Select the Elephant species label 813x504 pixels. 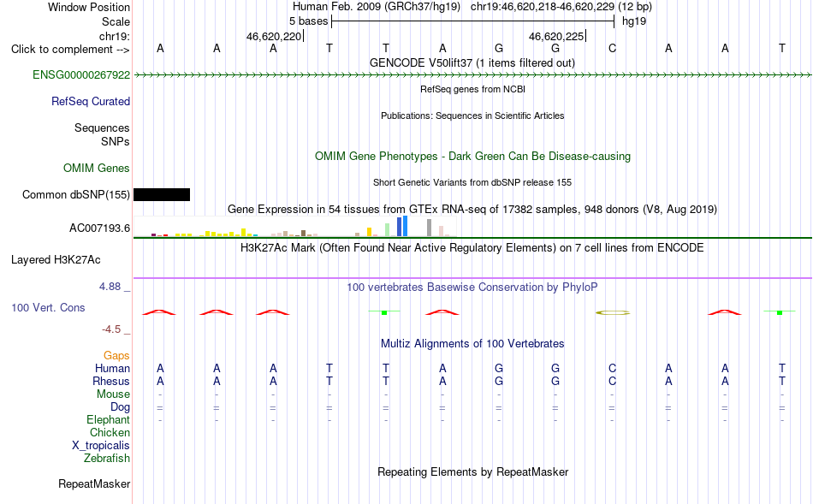pyautogui.click(x=108, y=419)
